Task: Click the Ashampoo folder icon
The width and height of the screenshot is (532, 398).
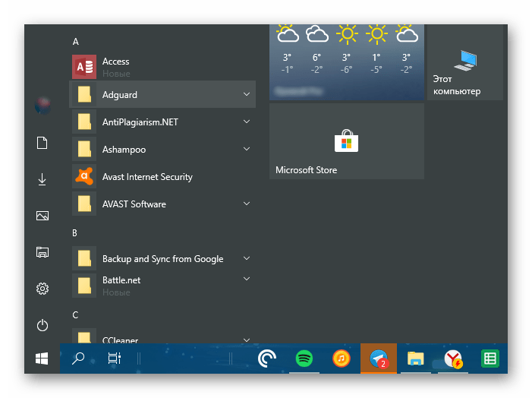Action: point(84,149)
